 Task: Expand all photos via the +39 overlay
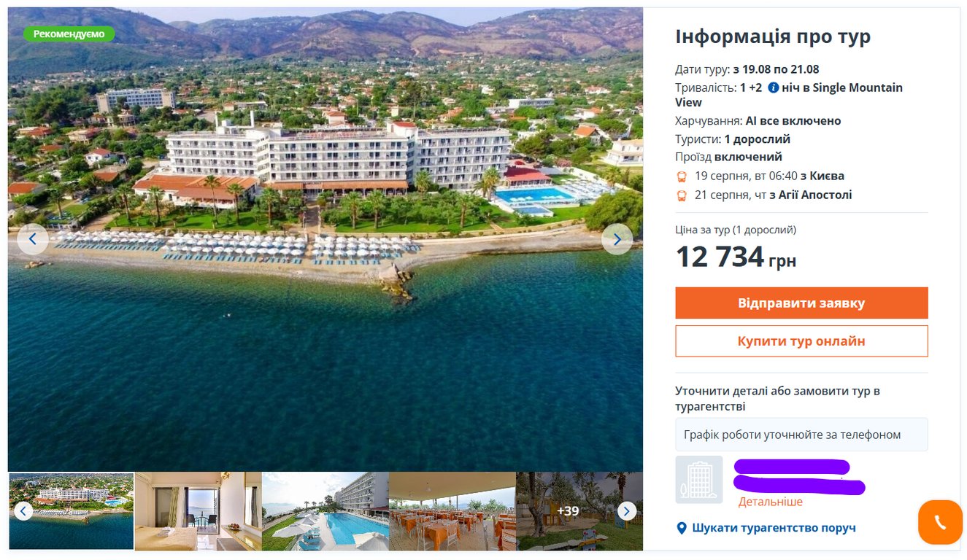[x=566, y=511]
